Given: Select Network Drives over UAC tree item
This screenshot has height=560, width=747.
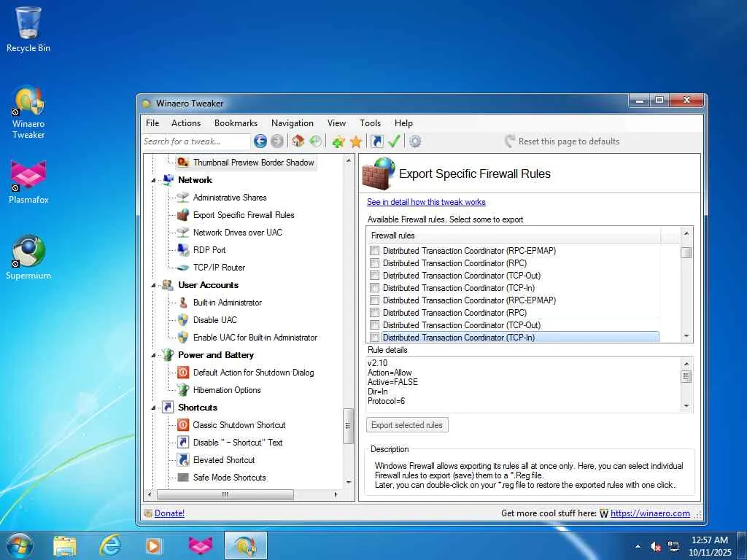Looking at the screenshot, I should coord(237,233).
